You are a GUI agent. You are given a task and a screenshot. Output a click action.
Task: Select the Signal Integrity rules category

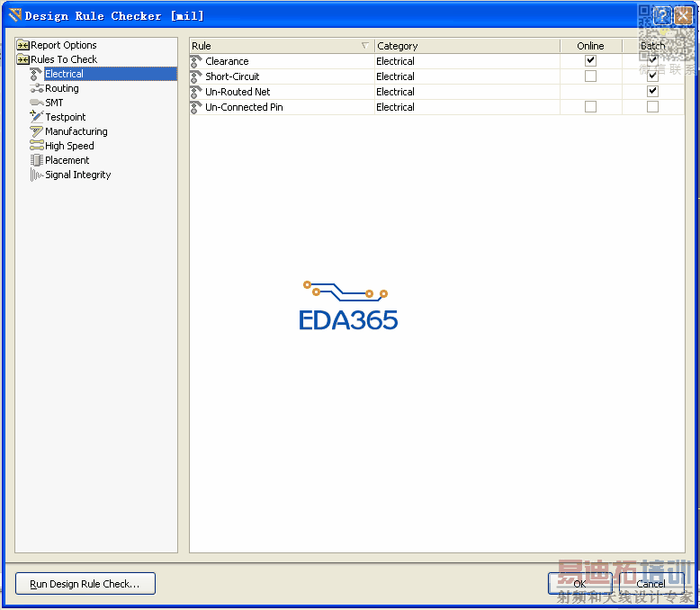click(x=77, y=175)
